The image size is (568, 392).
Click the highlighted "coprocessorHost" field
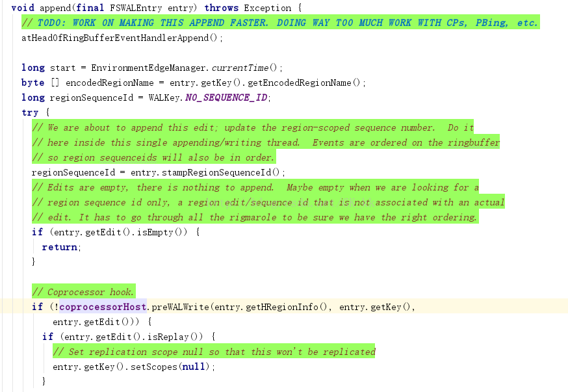[103, 307]
